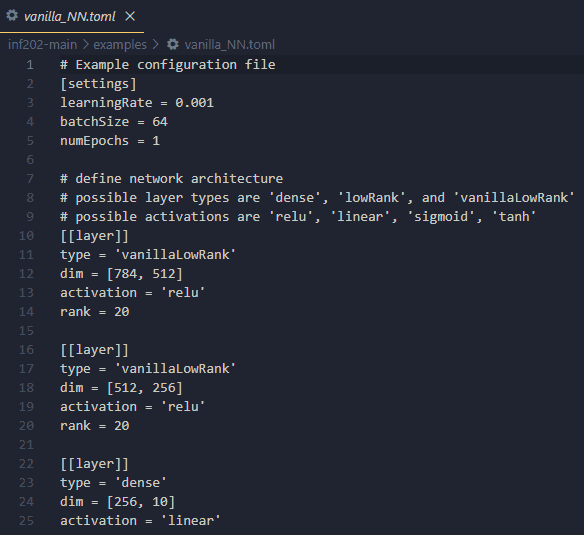Click type = 'vanillaLowRank' on line 11
The width and height of the screenshot is (584, 535).
tap(148, 255)
